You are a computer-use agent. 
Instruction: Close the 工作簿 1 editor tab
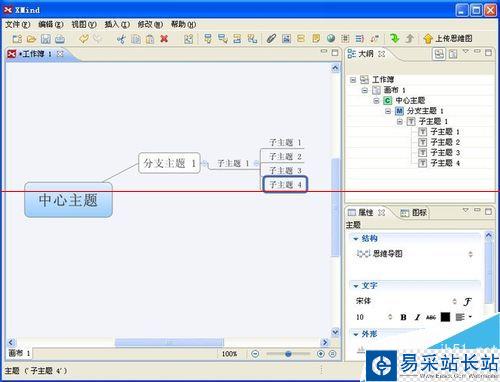[x=60, y=54]
